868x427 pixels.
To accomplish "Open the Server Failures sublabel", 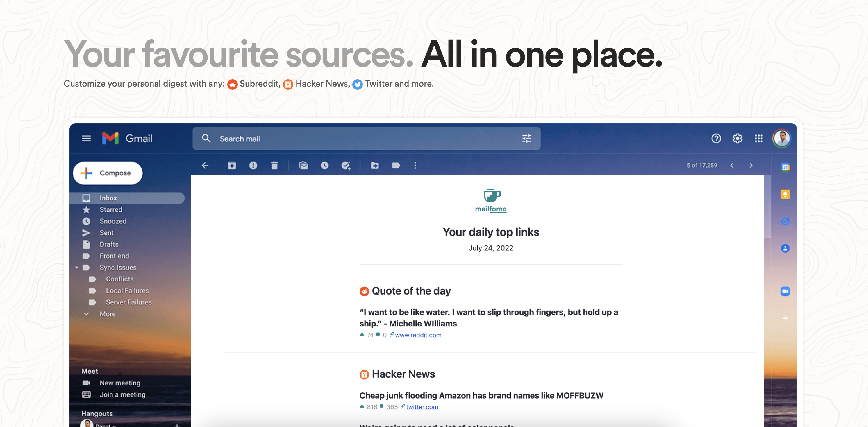I will click(x=129, y=302).
